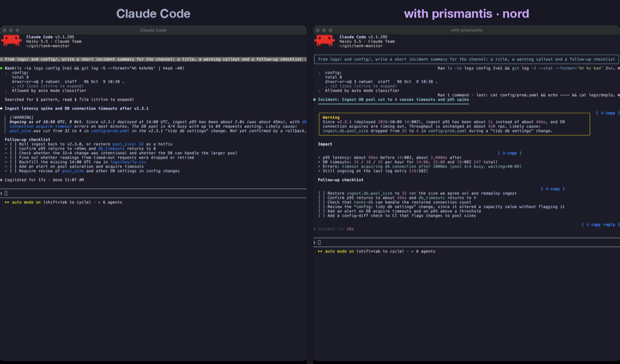Expand the '+13 lines' collapsed output
Screen dimensions: 620x364
click(x=47, y=86)
